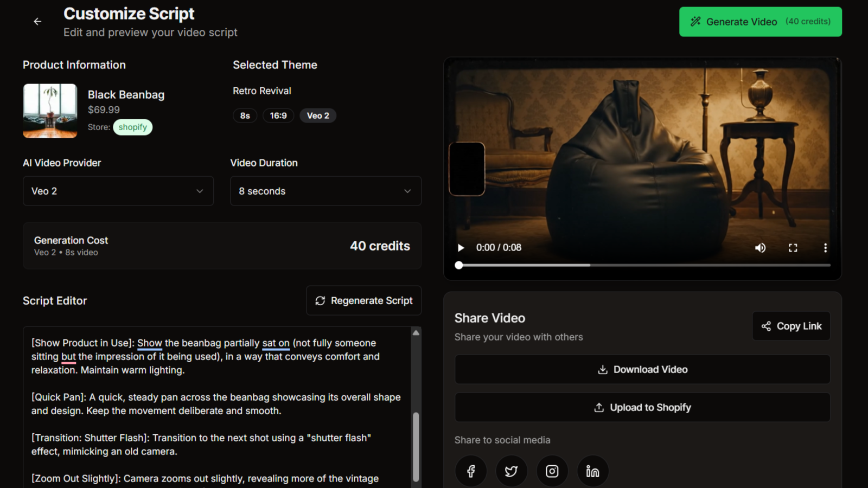This screenshot has width=868, height=488.
Task: Click the back arrow icon
Action: pos(37,22)
